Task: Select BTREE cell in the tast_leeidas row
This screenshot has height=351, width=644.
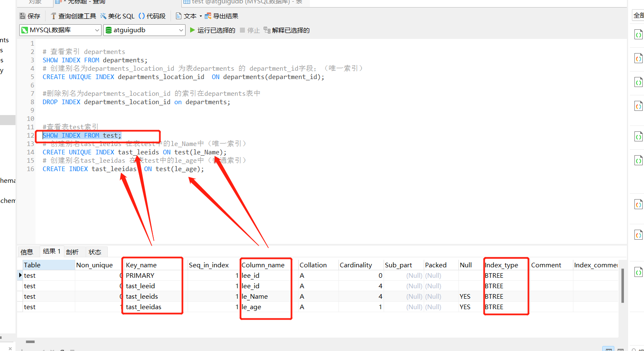Action: point(507,307)
